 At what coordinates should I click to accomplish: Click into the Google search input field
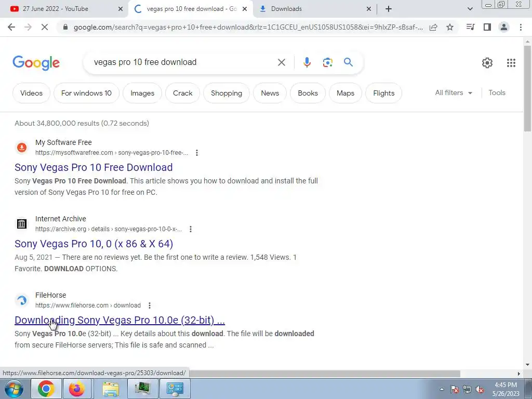tap(183, 62)
